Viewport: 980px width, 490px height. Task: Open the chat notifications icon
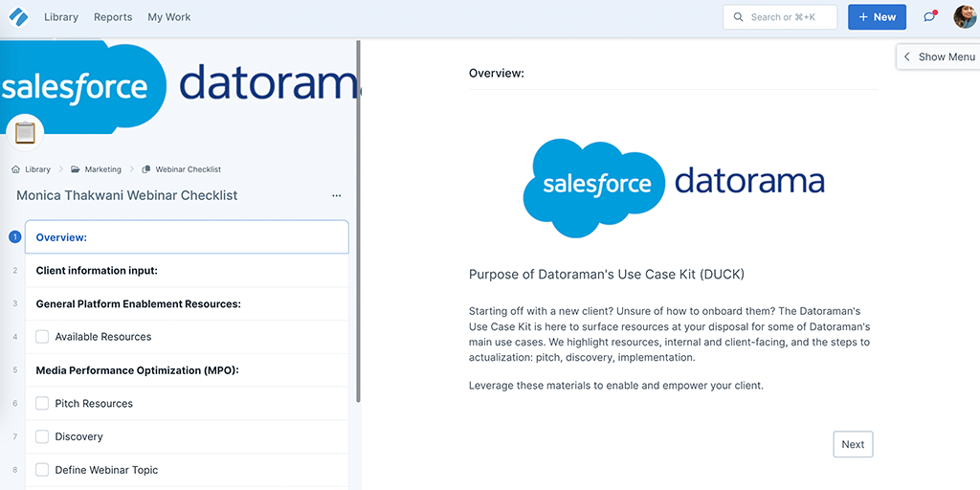coord(930,17)
